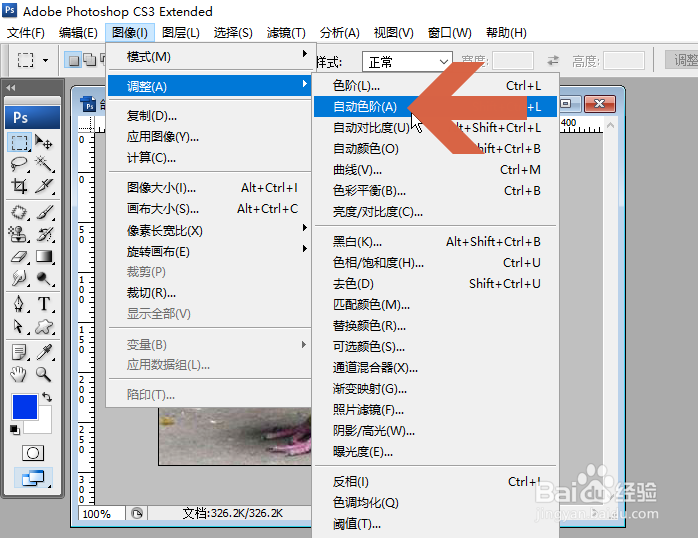Expand the 像素长宽比(X) submenu

[211, 231]
